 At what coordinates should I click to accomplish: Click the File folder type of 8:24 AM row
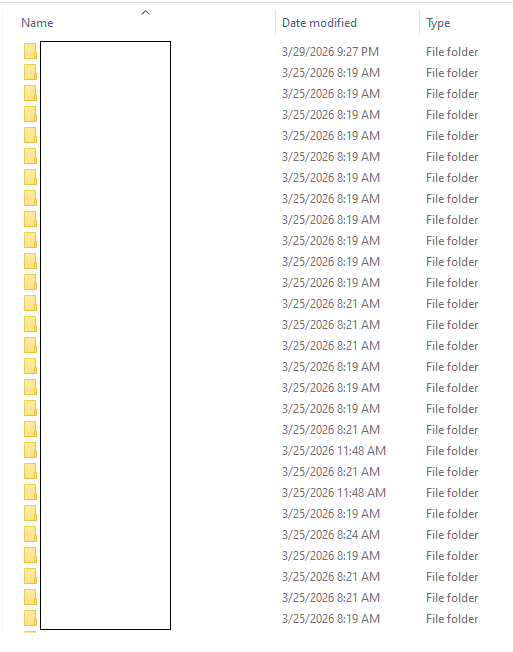coord(452,534)
